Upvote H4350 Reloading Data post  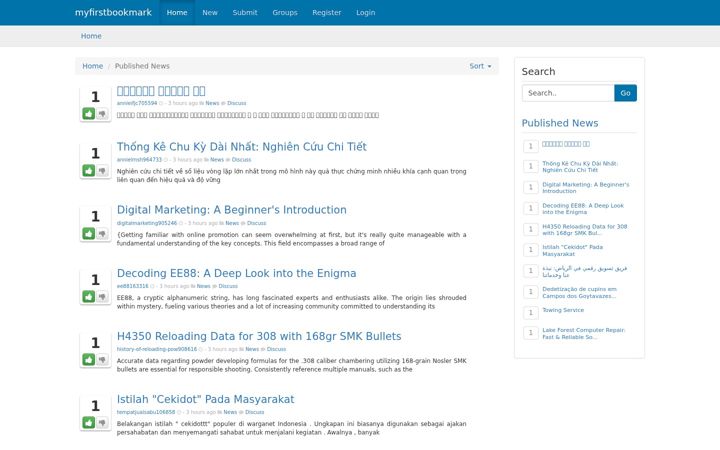89,360
